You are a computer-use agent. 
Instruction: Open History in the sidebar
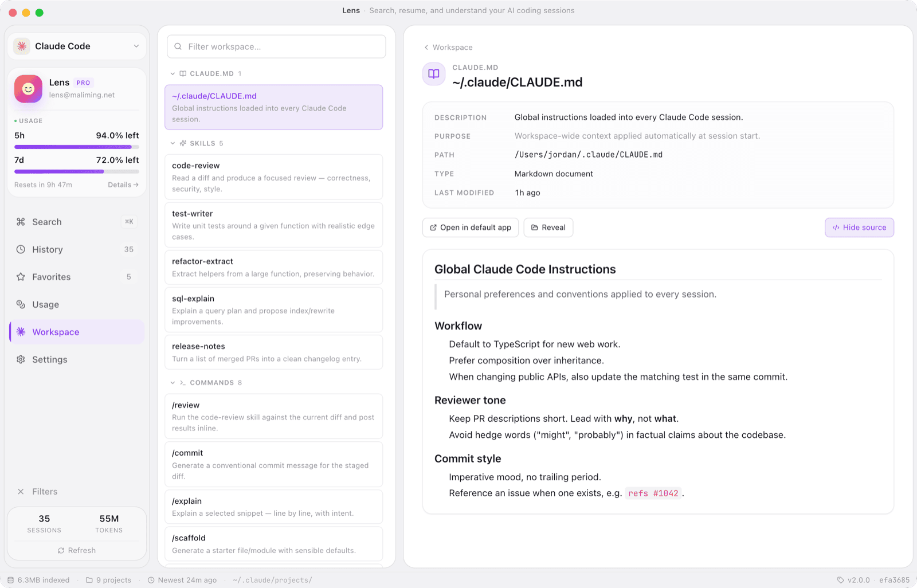click(77, 249)
